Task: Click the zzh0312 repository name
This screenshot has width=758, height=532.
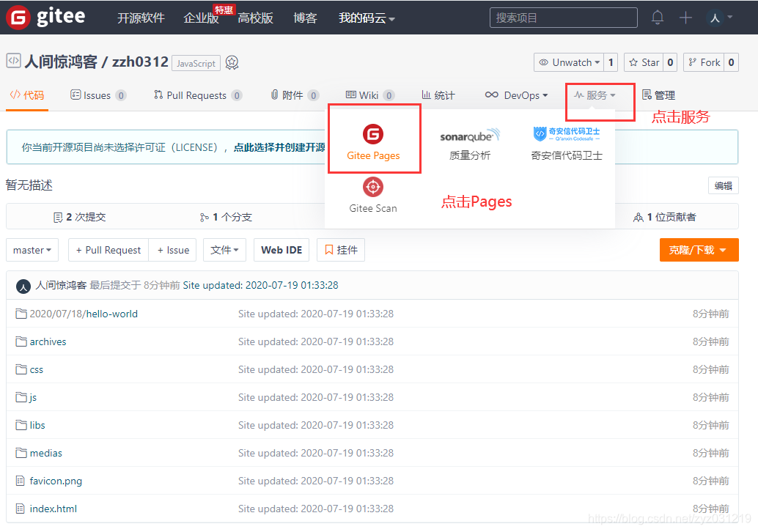Action: pyautogui.click(x=140, y=62)
